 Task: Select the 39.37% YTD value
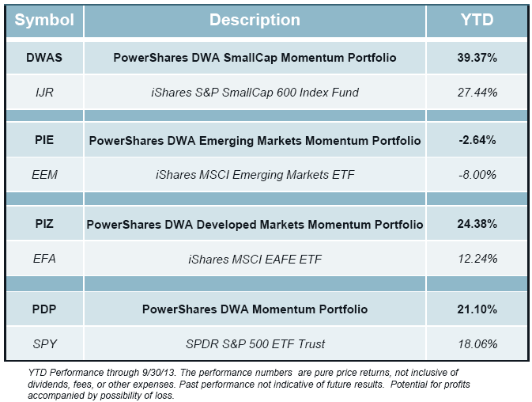(x=477, y=58)
